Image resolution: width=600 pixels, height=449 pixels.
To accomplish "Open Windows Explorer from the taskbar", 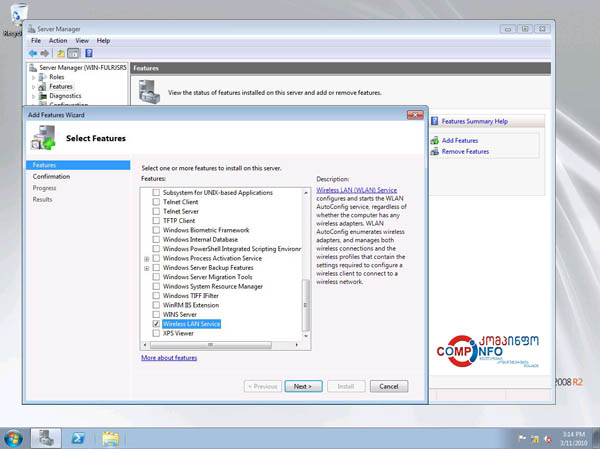I will [110, 439].
